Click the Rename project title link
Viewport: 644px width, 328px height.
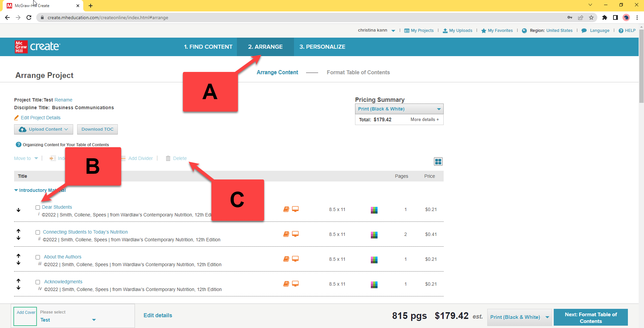[63, 100]
